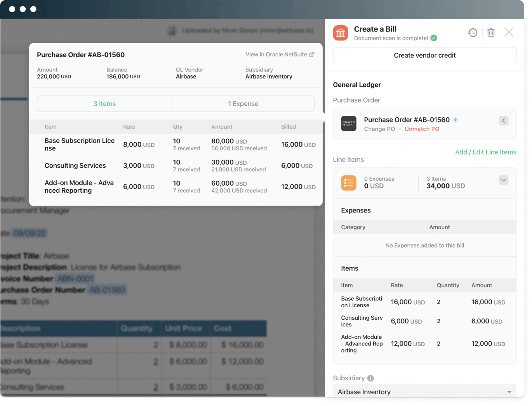Click Quantity column header in bill Items table

(448, 285)
